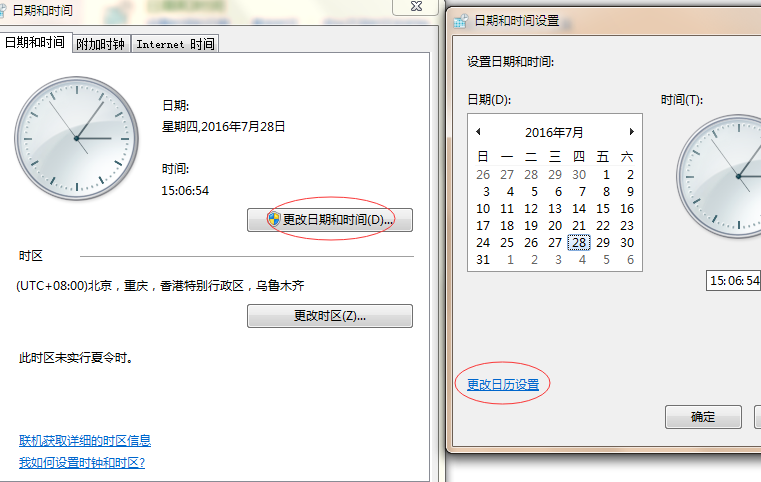Click the analog clock in 日期和时间设置 dialog
761x482 pixels.
click(x=719, y=176)
